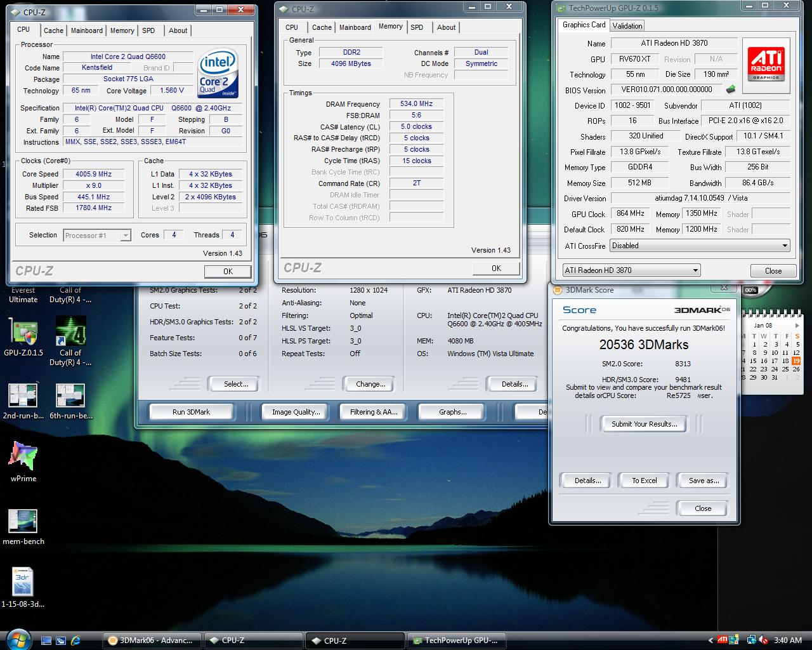This screenshot has width=812, height=650.
Task: Click the 3DMark Score window title icon
Action: [558, 290]
